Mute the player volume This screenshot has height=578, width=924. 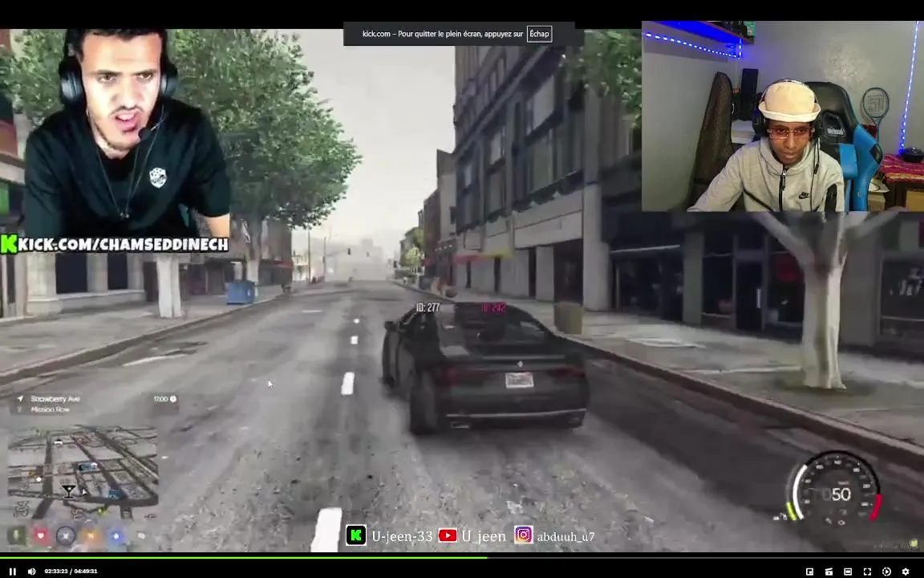(32, 572)
